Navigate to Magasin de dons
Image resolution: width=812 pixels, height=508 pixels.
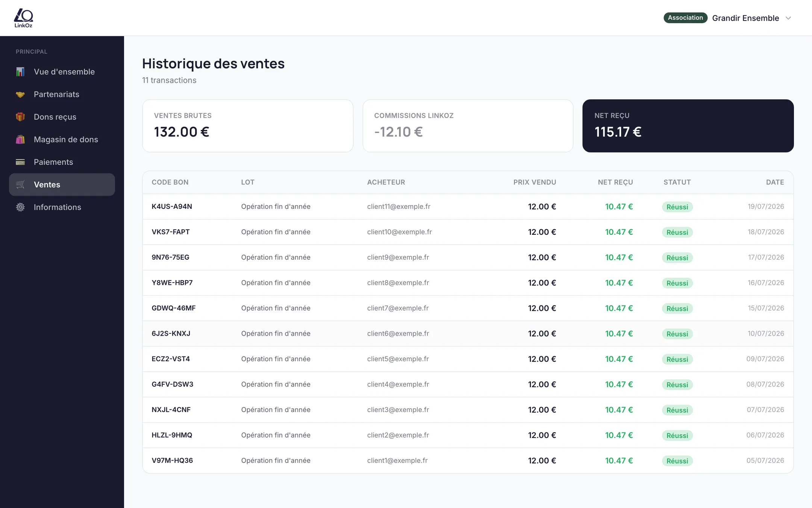pos(62,139)
